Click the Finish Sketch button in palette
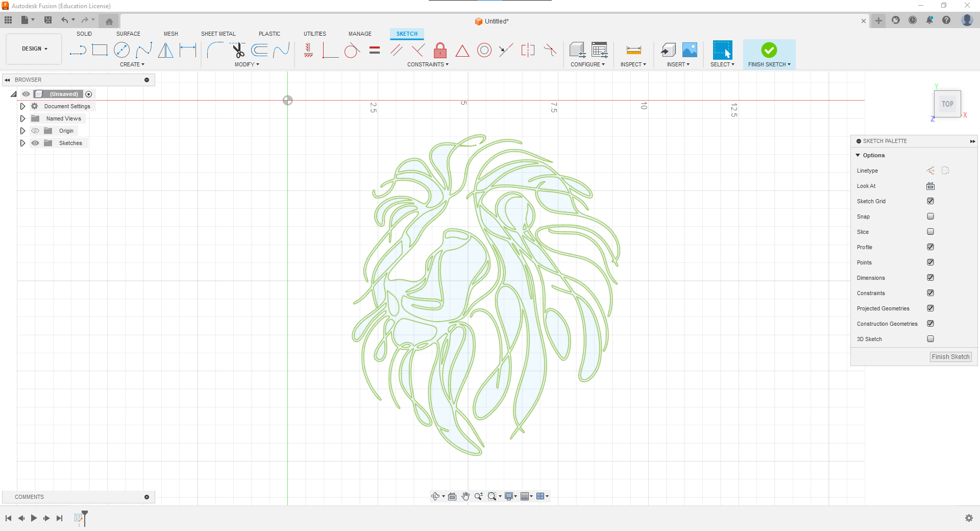This screenshot has width=980, height=531. point(950,357)
